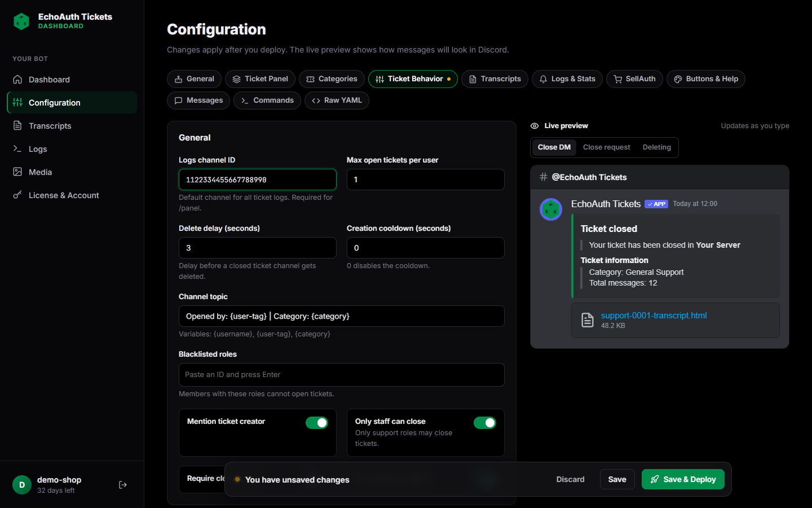Open Transcripts page in the sidebar

click(x=72, y=126)
